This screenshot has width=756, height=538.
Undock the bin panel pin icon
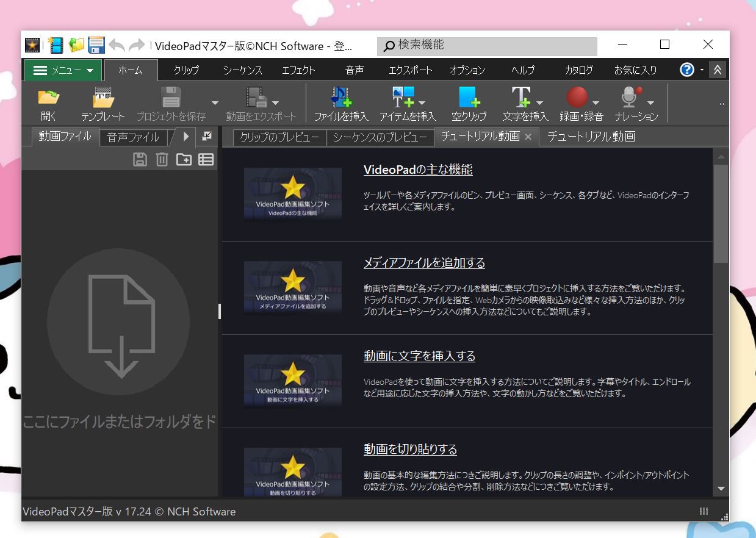click(x=207, y=137)
